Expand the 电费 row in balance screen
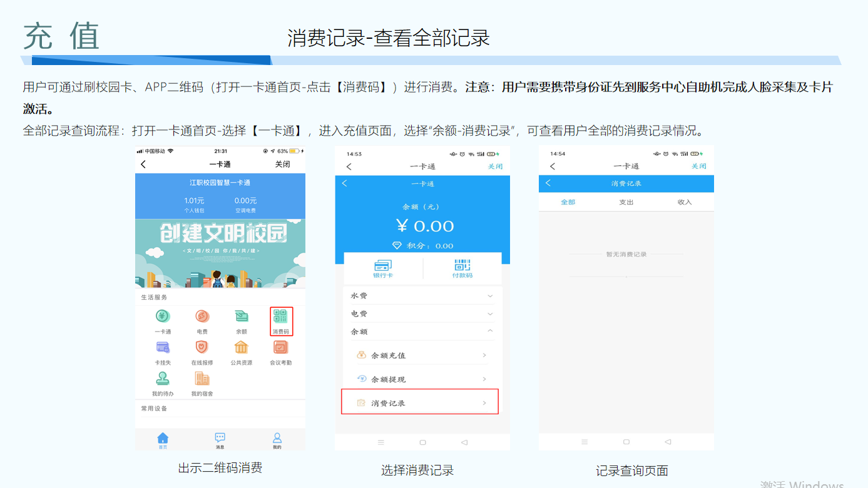This screenshot has width=868, height=488. point(490,314)
